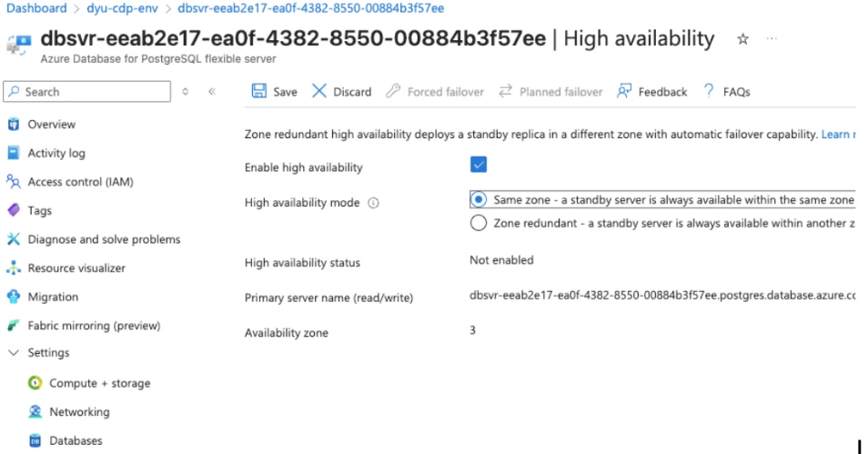Open Resource visualizer menu item
868x454 pixels.
pyautogui.click(x=76, y=268)
